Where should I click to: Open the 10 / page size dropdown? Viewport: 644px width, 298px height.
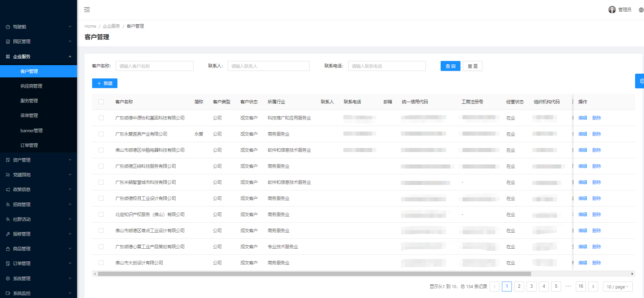[617, 287]
